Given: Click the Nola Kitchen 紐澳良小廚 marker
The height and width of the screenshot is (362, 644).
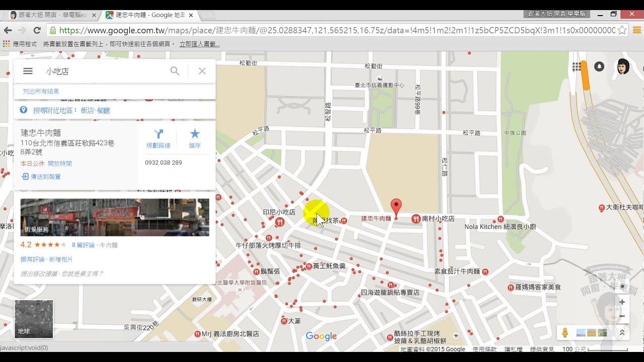Looking at the screenshot, I should coord(501,219).
